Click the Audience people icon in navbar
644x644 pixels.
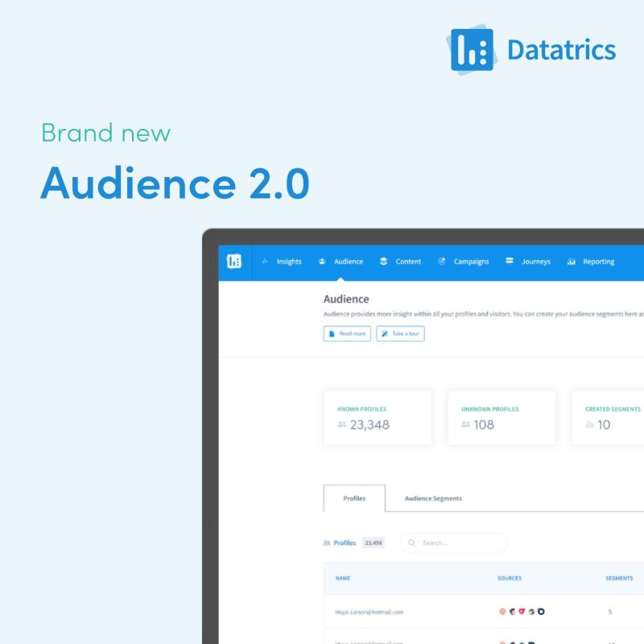tap(322, 261)
